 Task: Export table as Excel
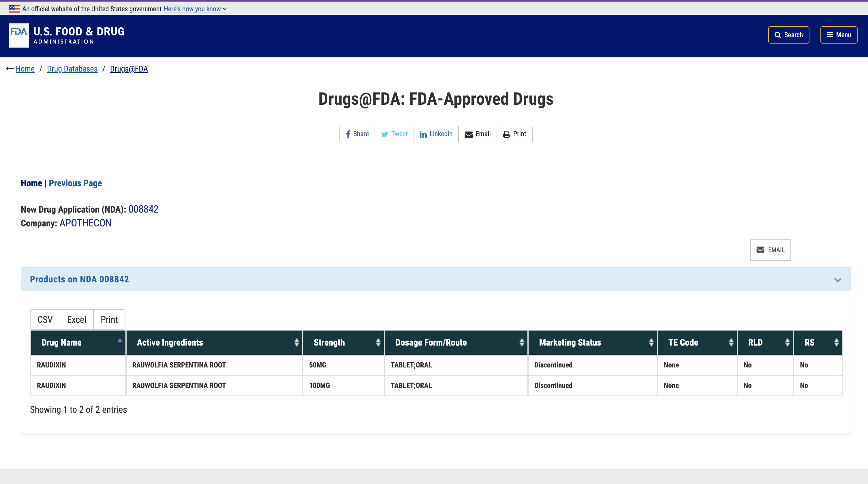pyautogui.click(x=76, y=320)
